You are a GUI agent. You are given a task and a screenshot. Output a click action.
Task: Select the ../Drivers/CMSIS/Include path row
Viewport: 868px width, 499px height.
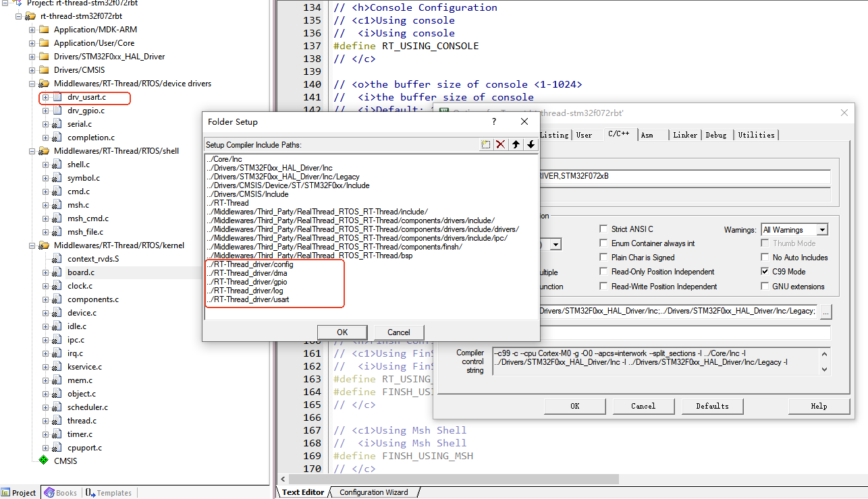pos(373,194)
